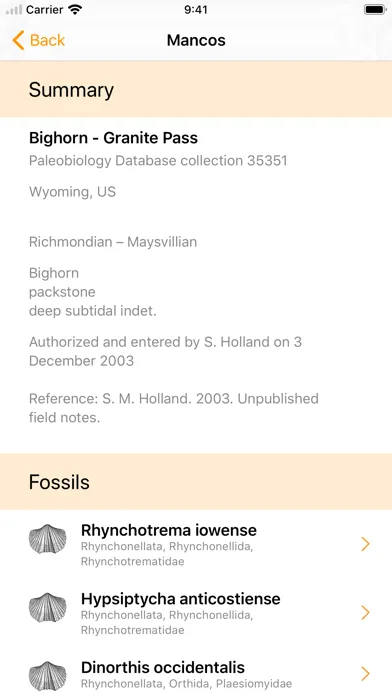The image size is (392, 696).
Task: Tap the Paleobiology Database collection 35351 text
Action: click(158, 161)
